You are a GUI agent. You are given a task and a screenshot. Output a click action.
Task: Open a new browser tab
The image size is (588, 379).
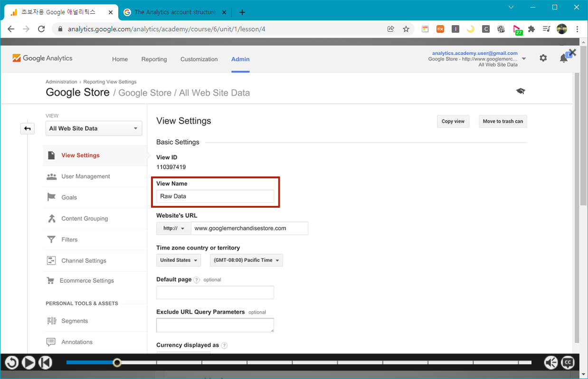click(242, 12)
